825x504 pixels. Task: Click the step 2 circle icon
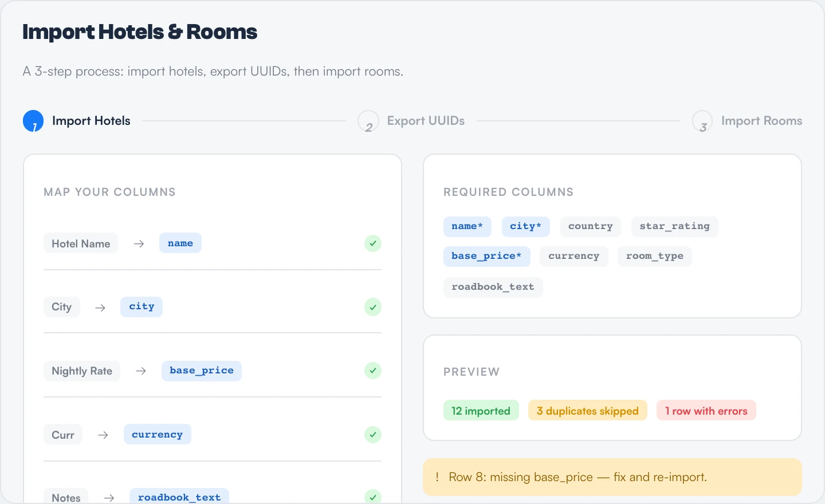[368, 121]
